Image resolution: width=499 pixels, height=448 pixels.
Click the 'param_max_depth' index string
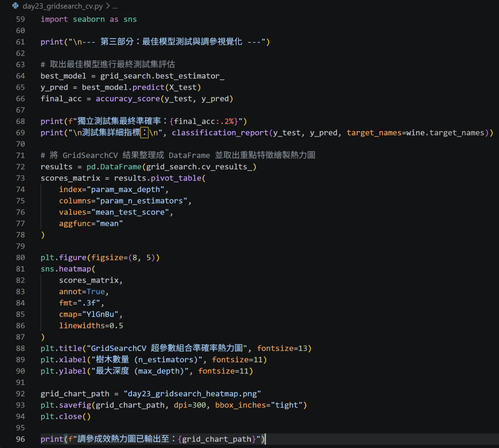[128, 190]
